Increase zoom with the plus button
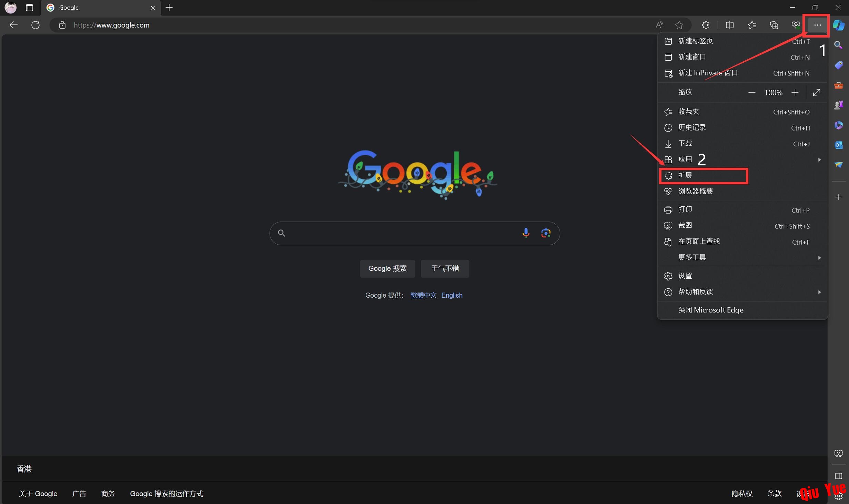Viewport: 849px width, 504px height. click(795, 92)
